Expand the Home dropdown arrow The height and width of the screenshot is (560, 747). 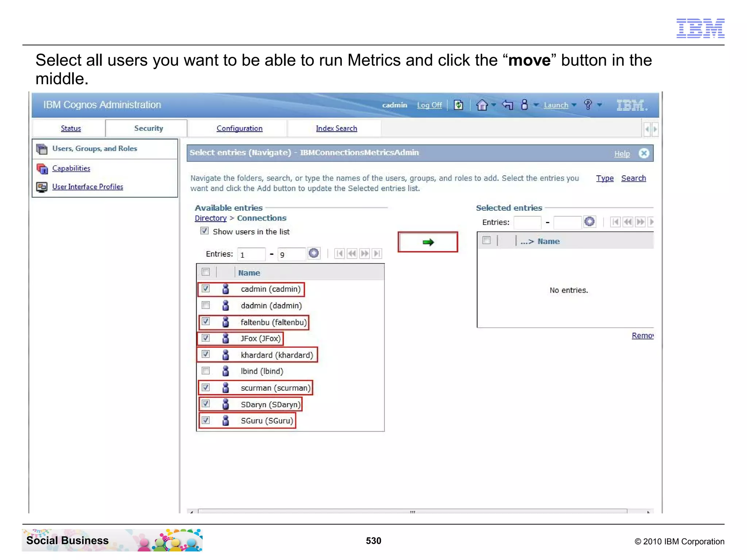point(494,105)
